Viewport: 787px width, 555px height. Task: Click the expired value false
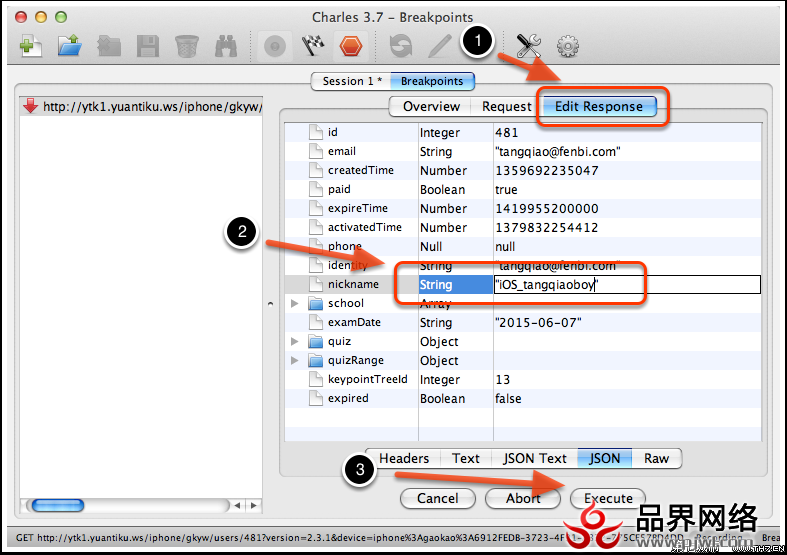coord(508,399)
